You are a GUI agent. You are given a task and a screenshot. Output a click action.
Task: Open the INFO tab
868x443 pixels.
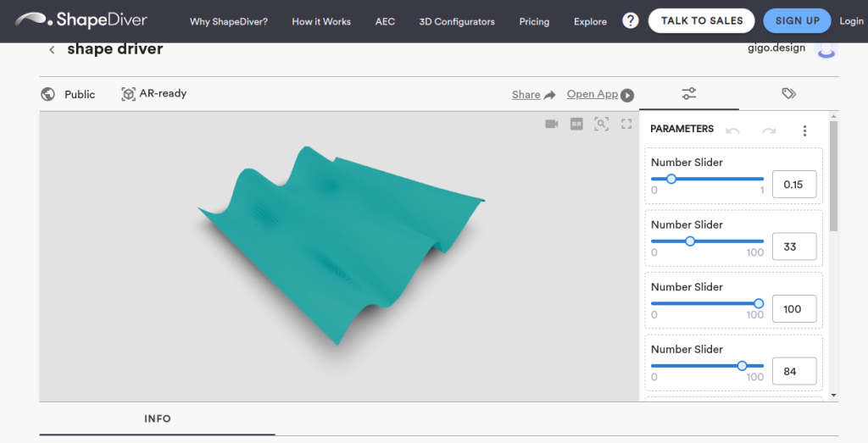point(157,418)
